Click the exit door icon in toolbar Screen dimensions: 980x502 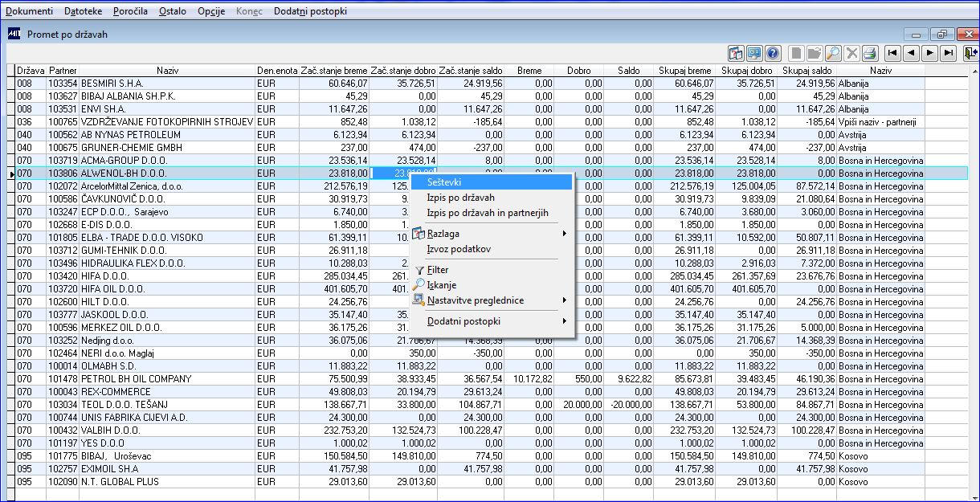(x=971, y=53)
